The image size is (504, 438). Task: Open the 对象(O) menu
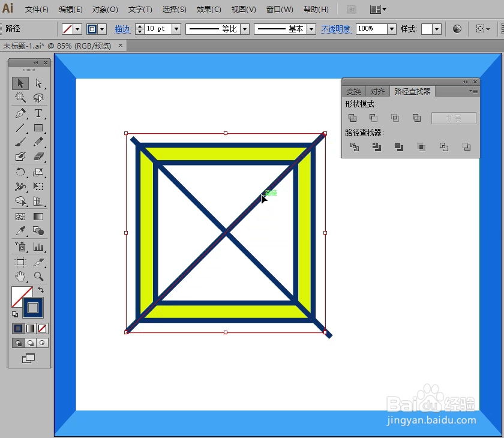point(105,10)
